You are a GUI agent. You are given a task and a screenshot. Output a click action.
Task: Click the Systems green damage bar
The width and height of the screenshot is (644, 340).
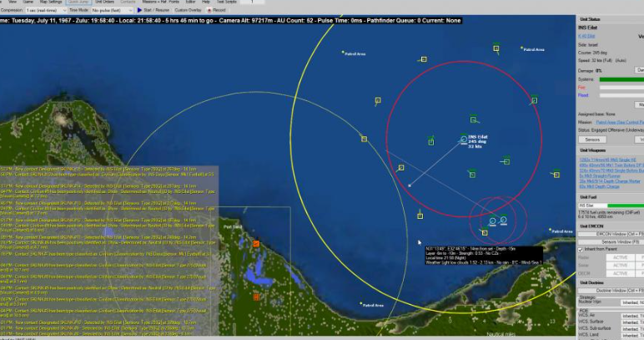pyautogui.click(x=621, y=79)
